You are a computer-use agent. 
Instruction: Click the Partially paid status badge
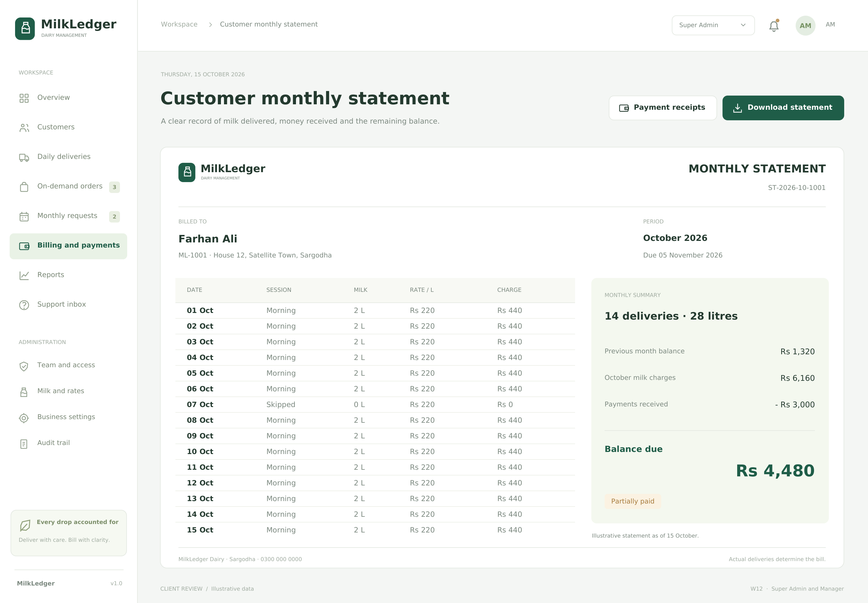632,501
